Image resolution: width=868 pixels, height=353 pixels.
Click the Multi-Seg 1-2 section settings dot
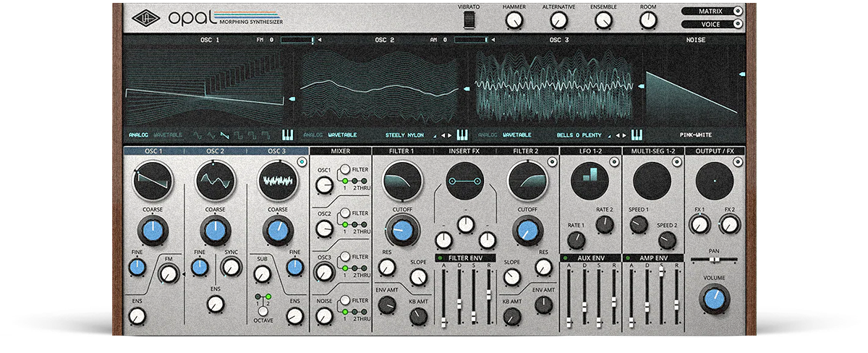677,163
